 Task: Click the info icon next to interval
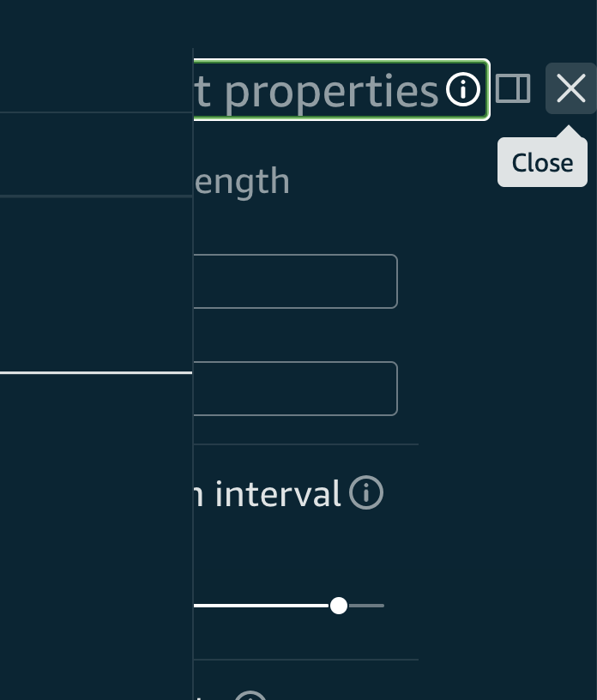tap(366, 493)
